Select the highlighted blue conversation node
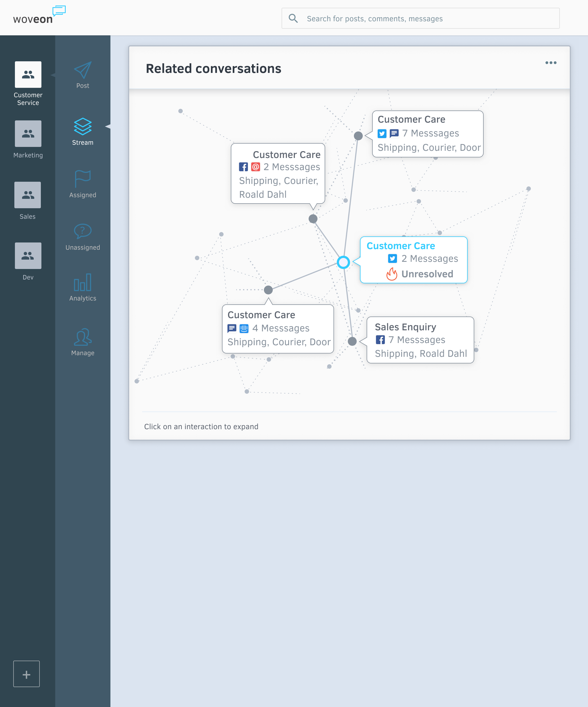Image resolution: width=588 pixels, height=707 pixels. click(x=343, y=262)
